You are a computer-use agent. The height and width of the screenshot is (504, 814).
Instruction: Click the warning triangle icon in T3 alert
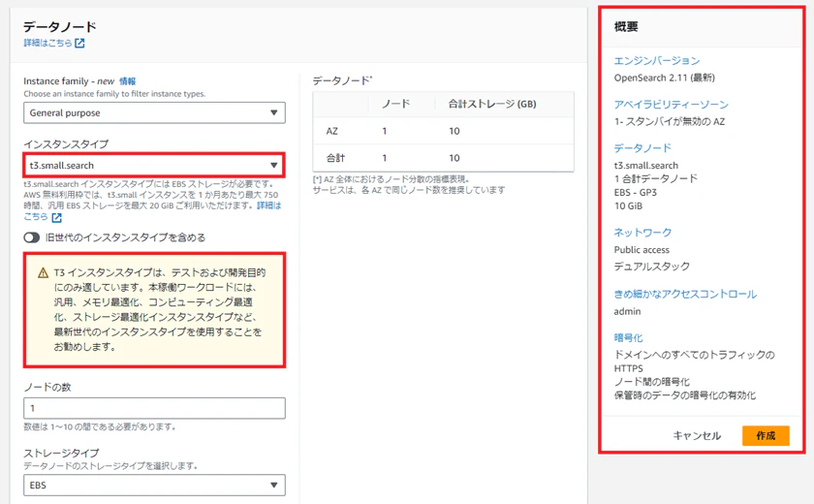point(43,273)
